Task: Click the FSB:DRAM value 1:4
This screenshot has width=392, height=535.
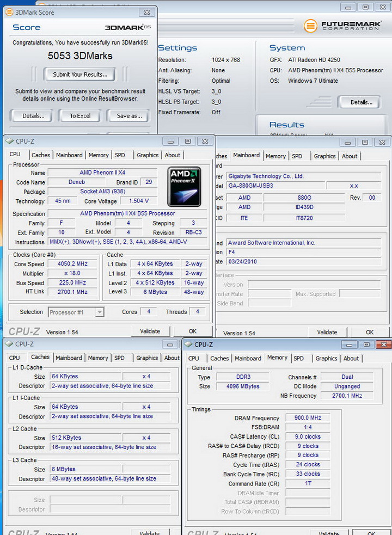Action: (x=308, y=427)
